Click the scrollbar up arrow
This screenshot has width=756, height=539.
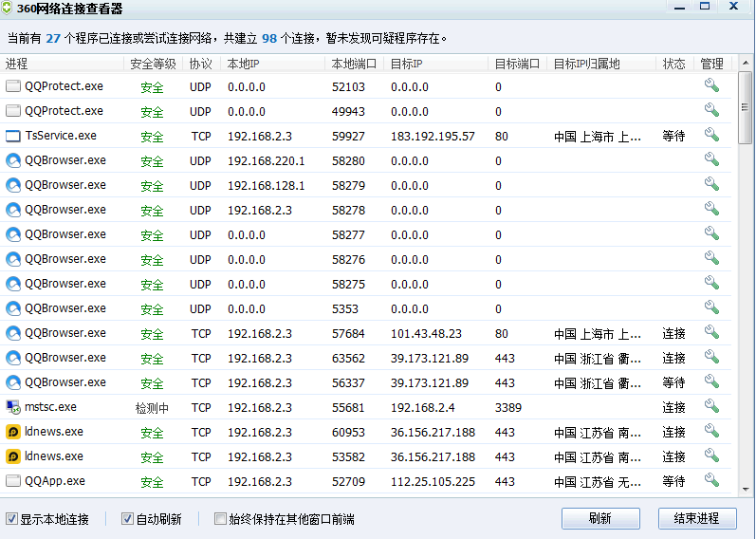746,63
